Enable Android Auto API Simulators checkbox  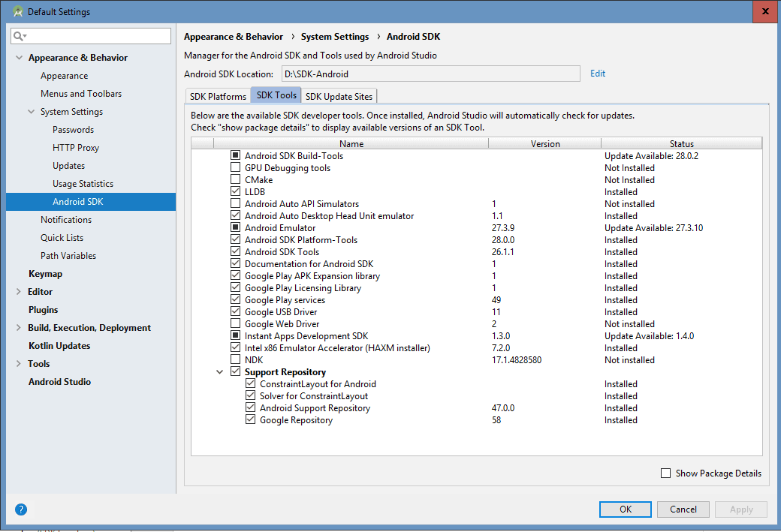coord(236,203)
